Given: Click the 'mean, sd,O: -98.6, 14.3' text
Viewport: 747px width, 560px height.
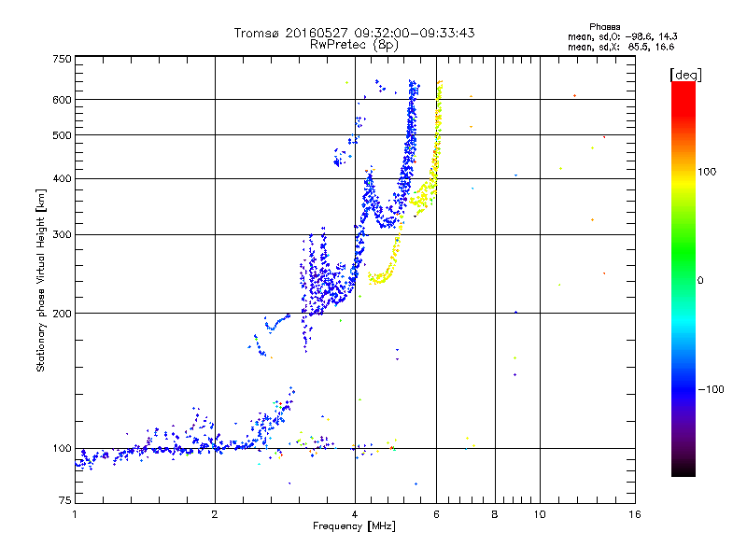Looking at the screenshot, I should pos(622,36).
